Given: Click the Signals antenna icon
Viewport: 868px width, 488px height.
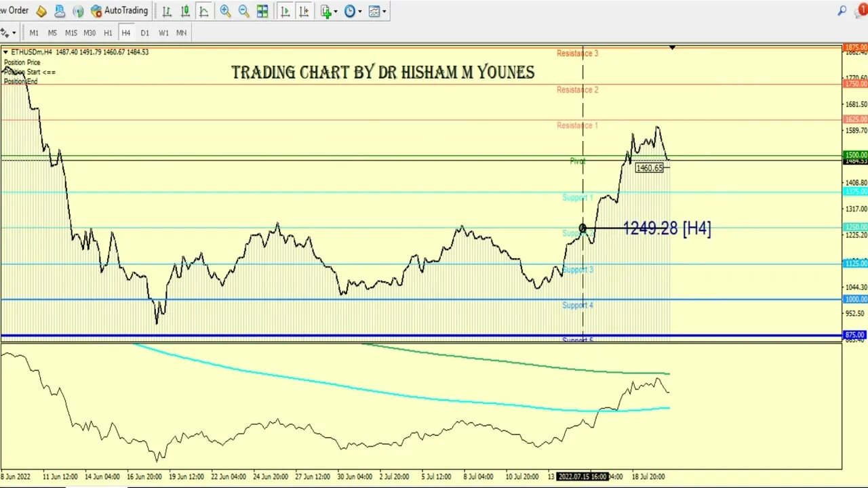Looking at the screenshot, I should click(78, 12).
